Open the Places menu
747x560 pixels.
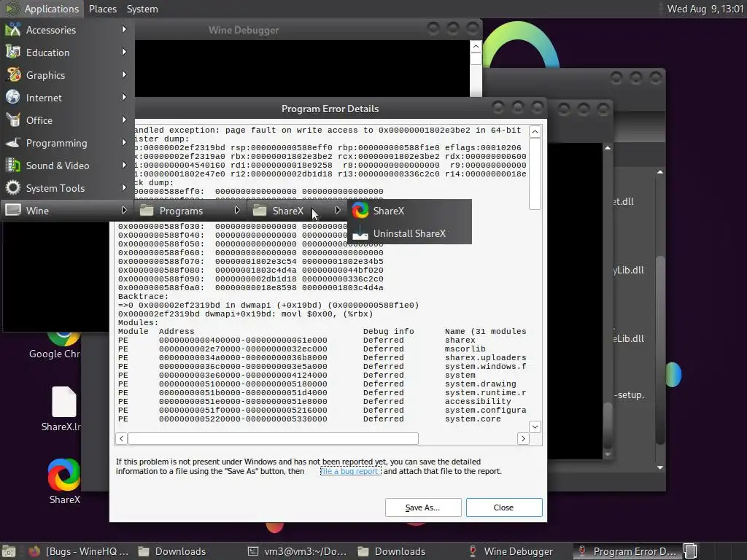pyautogui.click(x=103, y=9)
